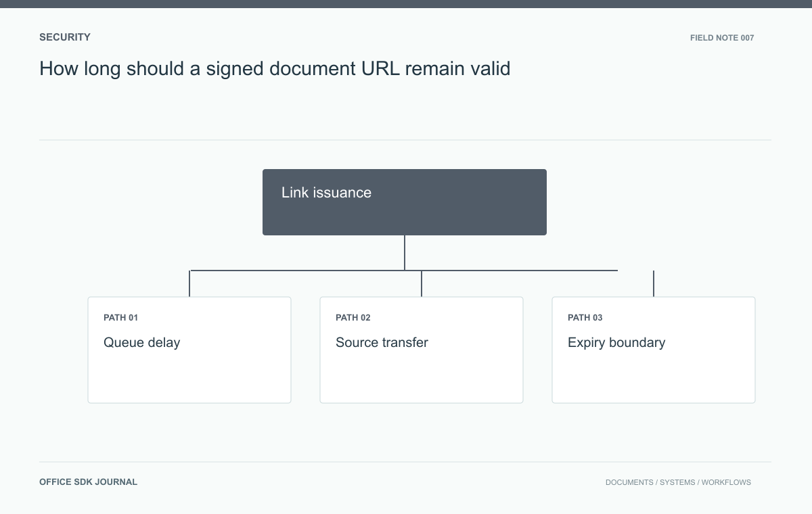The width and height of the screenshot is (812, 514).
Task: Click DOCUMENTS in the footer breadcrumb
Action: (629, 483)
